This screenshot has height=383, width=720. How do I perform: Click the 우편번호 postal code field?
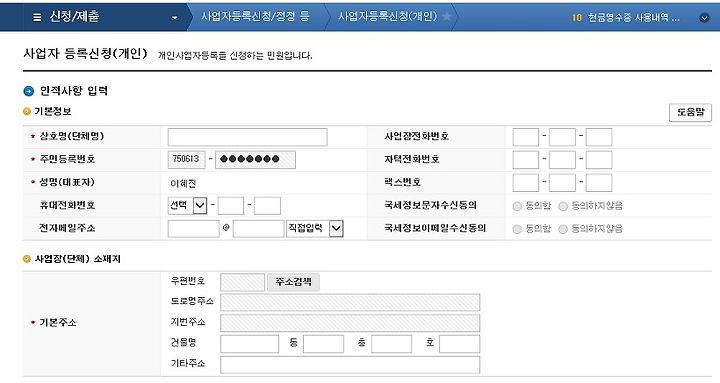[242, 282]
